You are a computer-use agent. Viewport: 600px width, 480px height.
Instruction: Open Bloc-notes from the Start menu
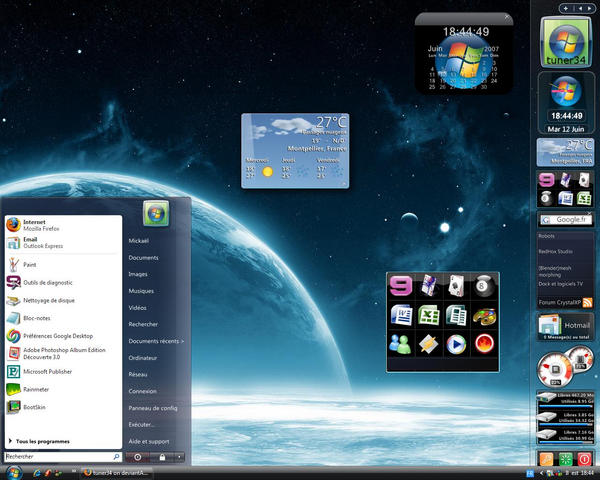pyautogui.click(x=64, y=318)
